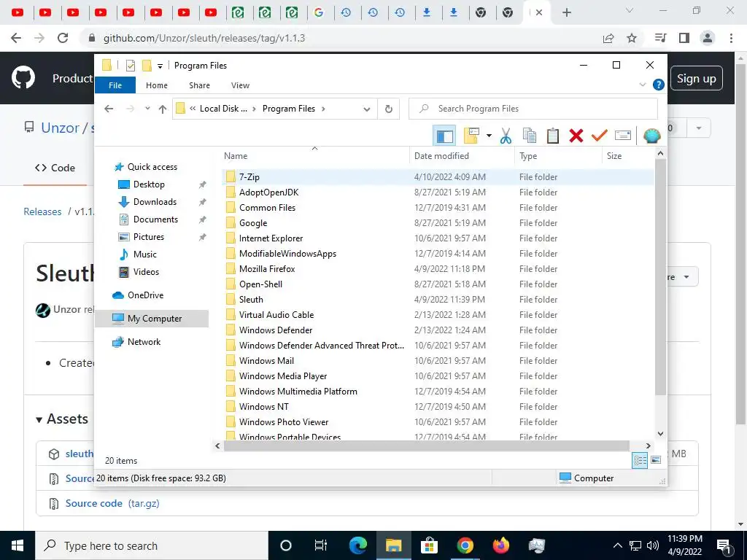Expand the explorer ribbon chevron
747x560 pixels.
[x=642, y=85]
